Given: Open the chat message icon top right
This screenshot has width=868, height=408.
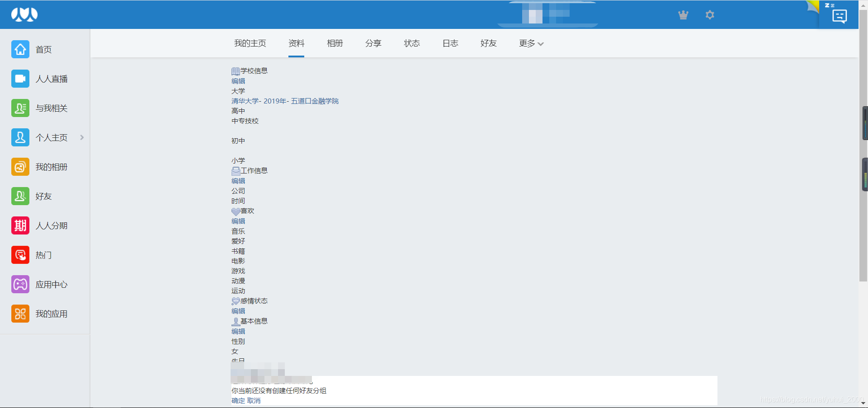Looking at the screenshot, I should [840, 16].
